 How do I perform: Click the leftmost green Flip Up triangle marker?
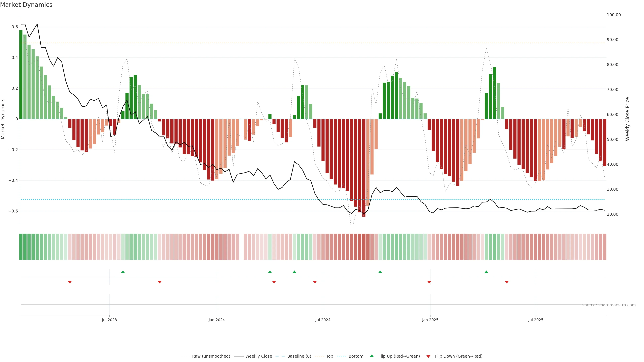123,272
